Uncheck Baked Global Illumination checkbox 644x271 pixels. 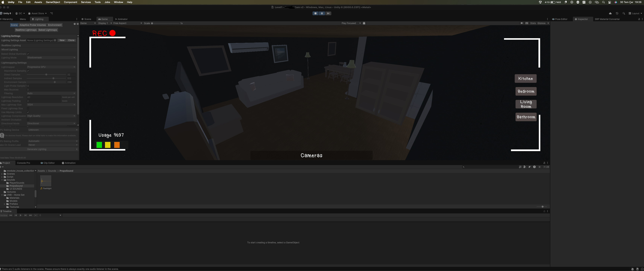point(28,54)
